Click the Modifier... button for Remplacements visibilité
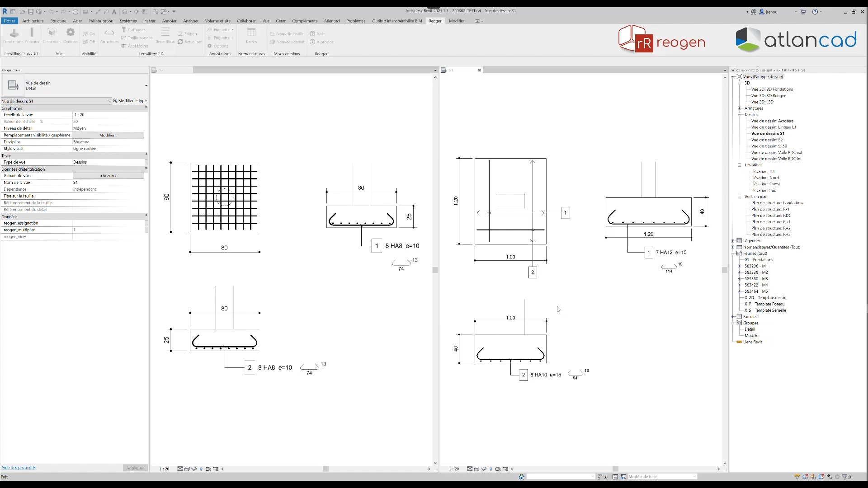The height and width of the screenshot is (488, 868). click(108, 135)
